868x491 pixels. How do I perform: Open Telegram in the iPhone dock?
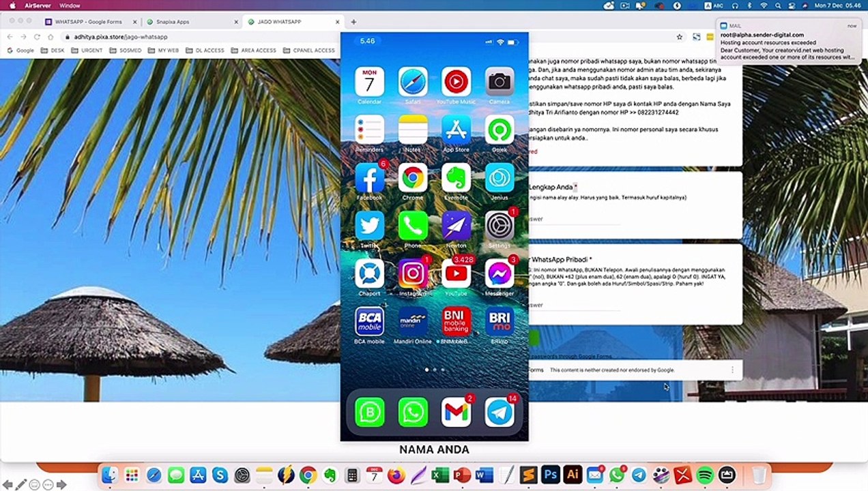tap(500, 413)
